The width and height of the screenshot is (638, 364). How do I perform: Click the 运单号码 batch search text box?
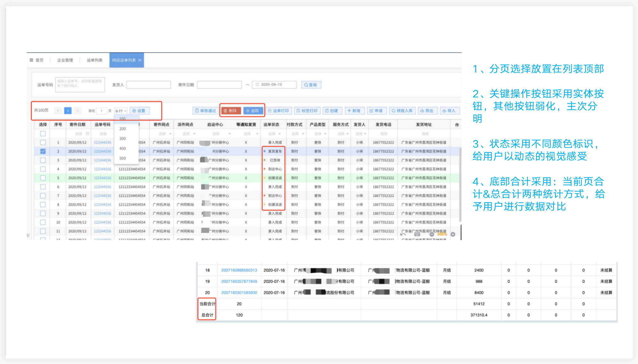(80, 85)
